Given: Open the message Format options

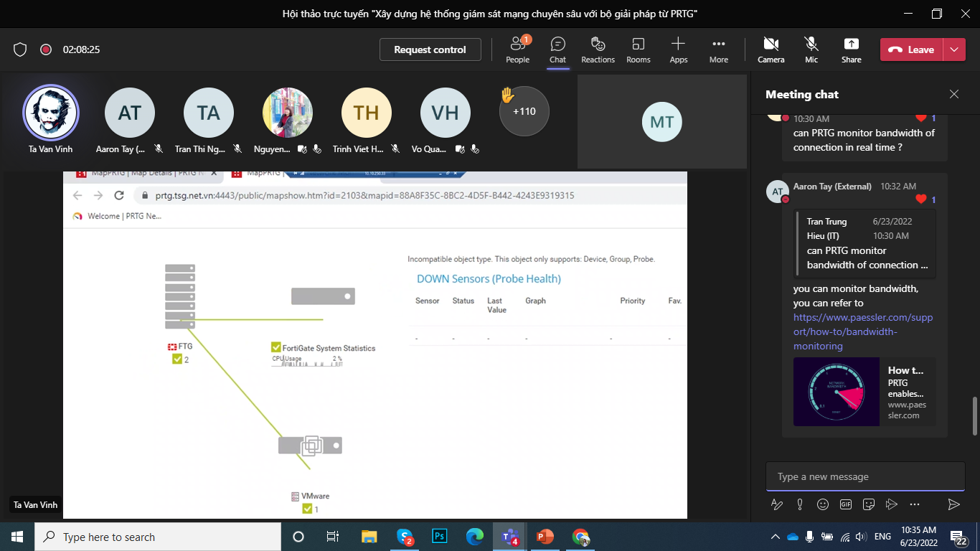Looking at the screenshot, I should pyautogui.click(x=776, y=504).
